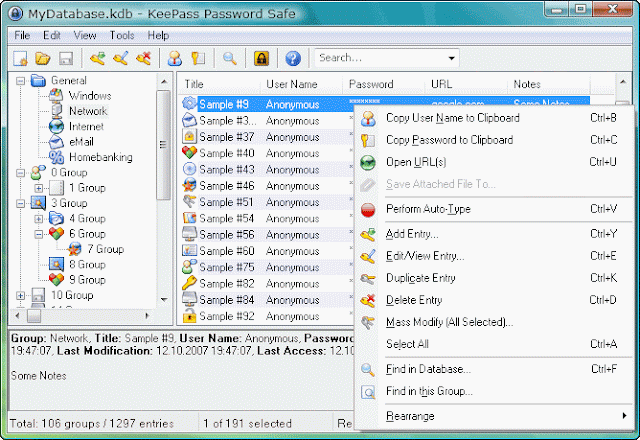Screen dimensions: 640x440
Task: Click the eMail envelope icon in tree
Action: [x=56, y=142]
